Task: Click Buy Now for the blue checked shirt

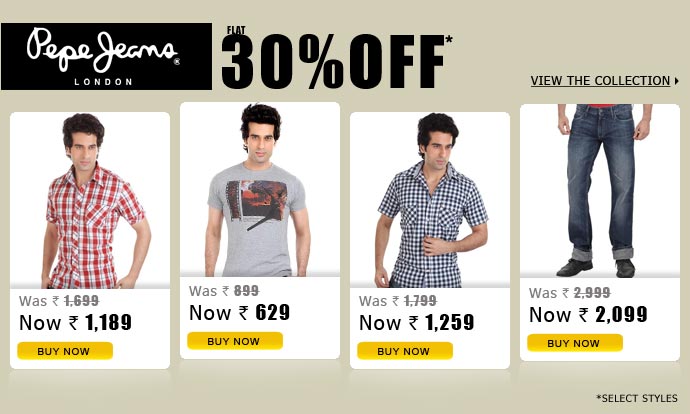Action: coord(405,351)
